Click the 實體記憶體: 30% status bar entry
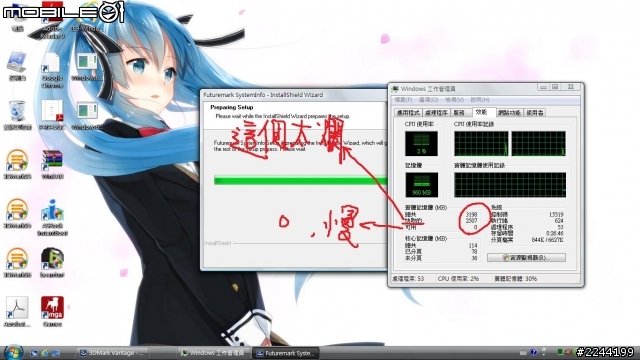This screenshot has height=360, width=640. 516,279
